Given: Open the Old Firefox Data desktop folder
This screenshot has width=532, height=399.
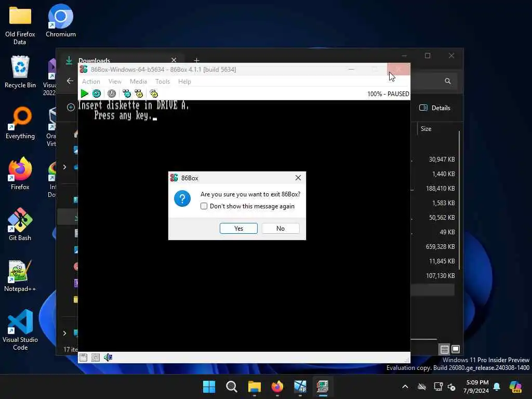Looking at the screenshot, I should [x=20, y=25].
